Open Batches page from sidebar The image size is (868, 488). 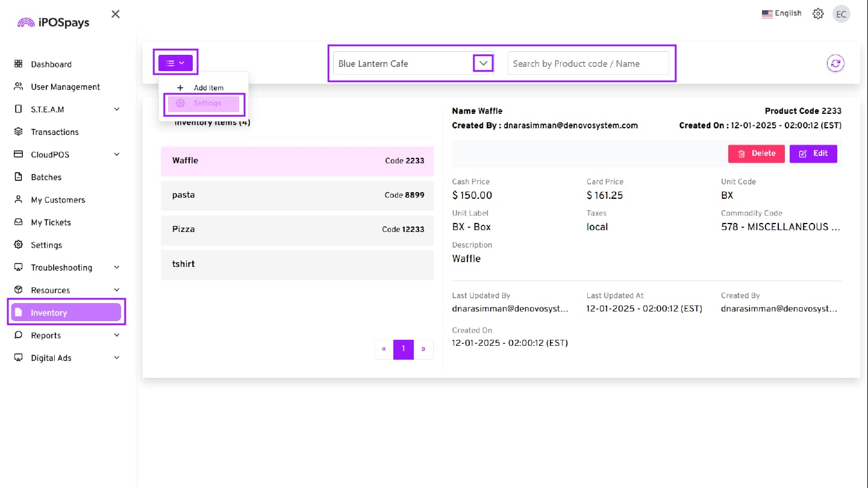(46, 177)
